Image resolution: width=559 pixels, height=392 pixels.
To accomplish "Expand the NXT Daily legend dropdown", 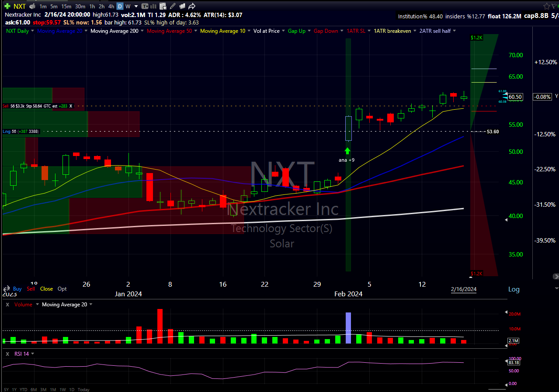I will click(x=20, y=31).
